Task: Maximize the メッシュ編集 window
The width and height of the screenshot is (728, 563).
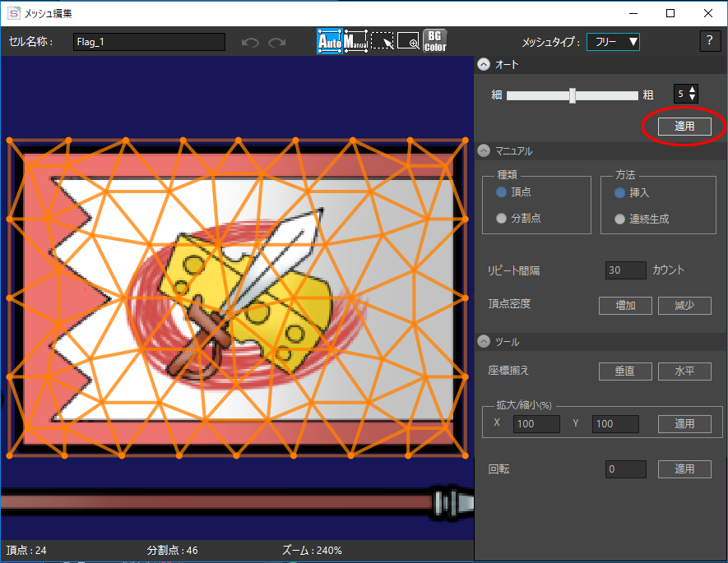Action: click(670, 13)
